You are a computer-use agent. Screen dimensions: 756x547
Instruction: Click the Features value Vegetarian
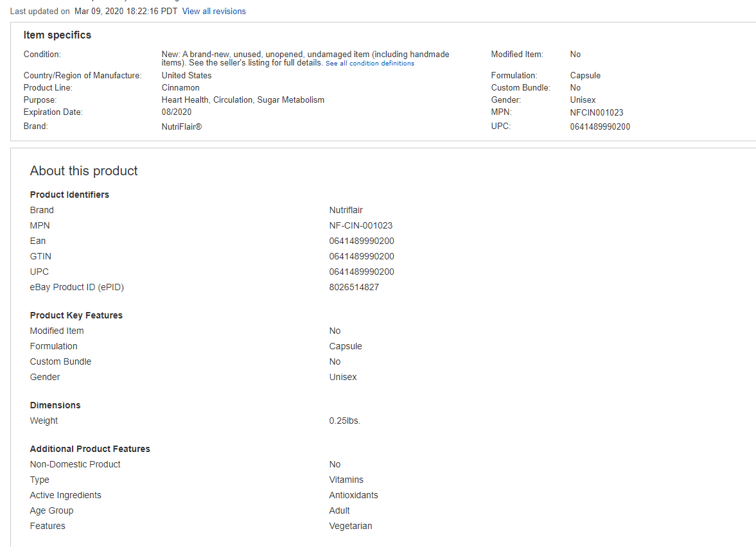coord(351,526)
